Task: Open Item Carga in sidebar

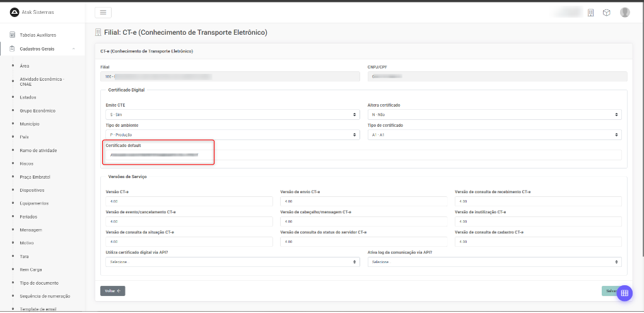Action: 31,269
